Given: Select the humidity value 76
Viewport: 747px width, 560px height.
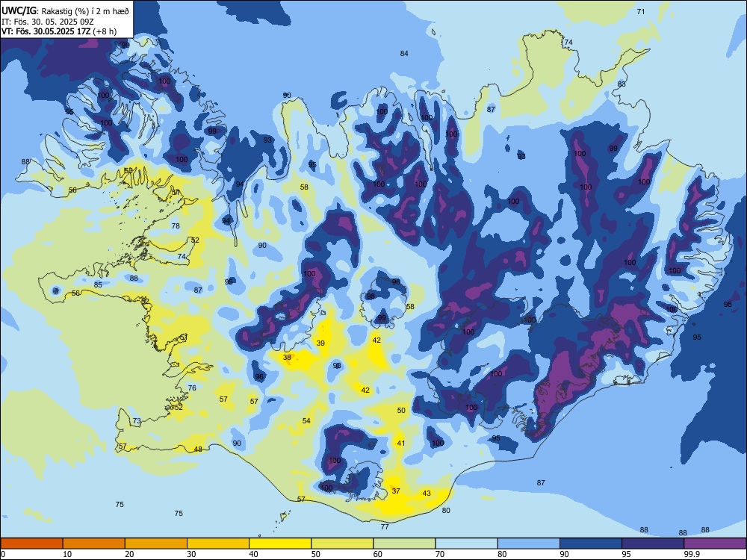Looking at the screenshot, I should coord(192,388).
